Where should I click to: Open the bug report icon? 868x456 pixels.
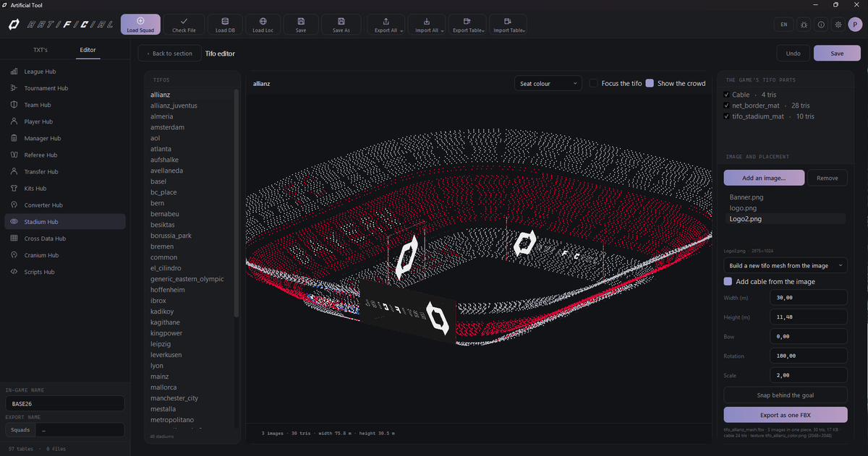click(x=804, y=25)
